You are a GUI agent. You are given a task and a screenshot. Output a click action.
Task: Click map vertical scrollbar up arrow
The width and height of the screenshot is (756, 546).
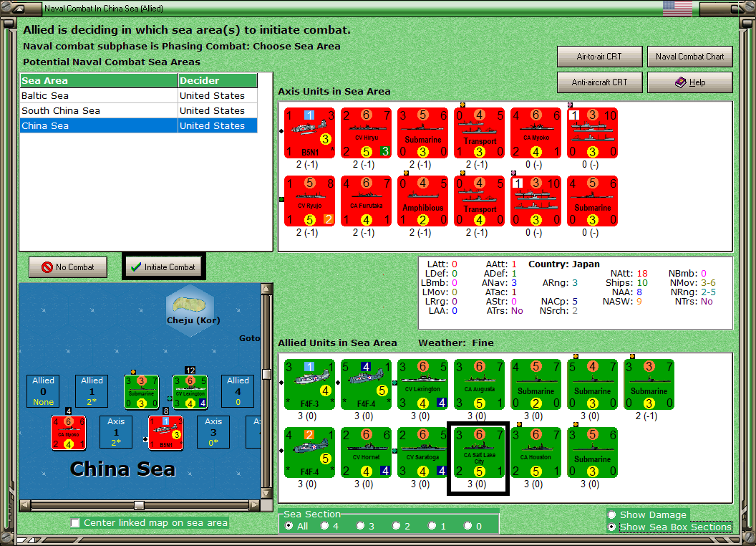pos(266,289)
